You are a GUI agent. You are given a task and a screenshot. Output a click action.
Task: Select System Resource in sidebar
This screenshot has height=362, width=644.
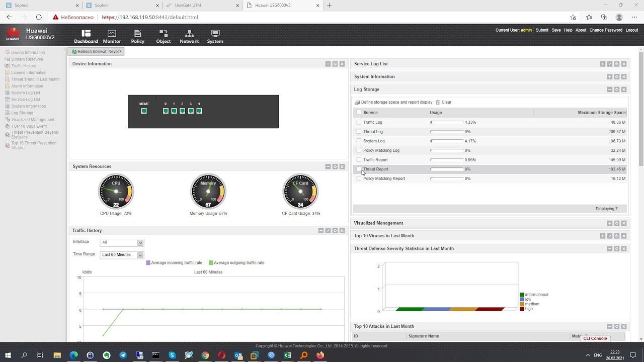pos(27,59)
